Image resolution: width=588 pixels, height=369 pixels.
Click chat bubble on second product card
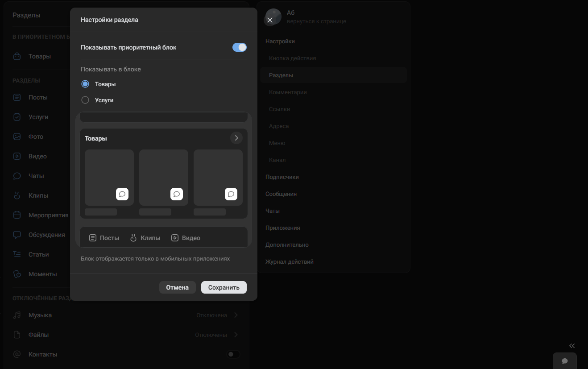pos(177,194)
